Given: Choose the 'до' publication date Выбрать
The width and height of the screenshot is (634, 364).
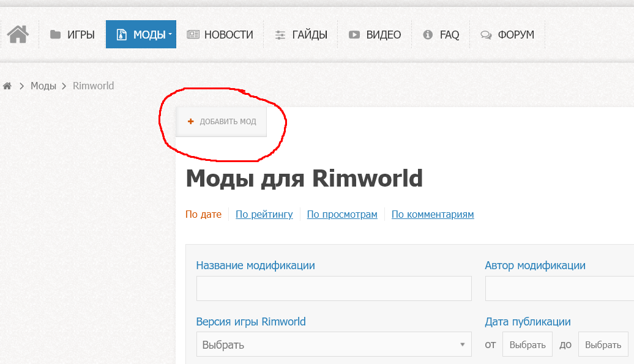Looking at the screenshot, I should click(603, 344).
